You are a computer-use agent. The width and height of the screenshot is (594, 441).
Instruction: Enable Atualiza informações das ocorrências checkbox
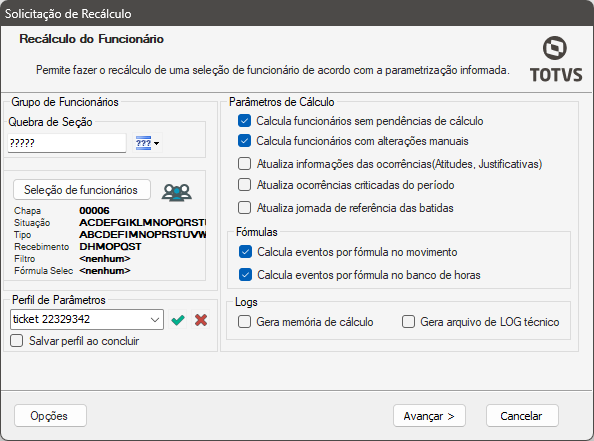[x=244, y=164]
